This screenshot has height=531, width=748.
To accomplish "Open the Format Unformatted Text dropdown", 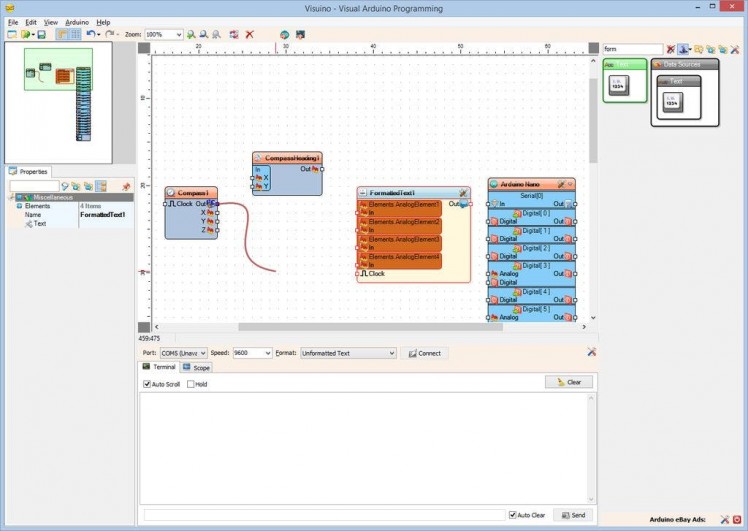I will click(x=391, y=353).
